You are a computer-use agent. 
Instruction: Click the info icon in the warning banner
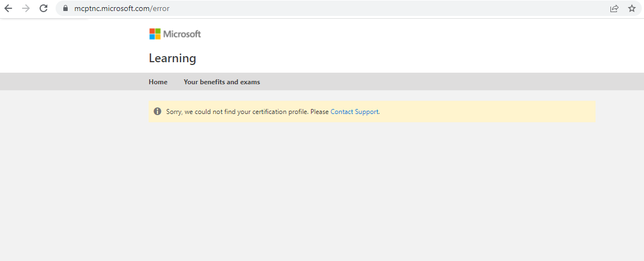(x=157, y=111)
